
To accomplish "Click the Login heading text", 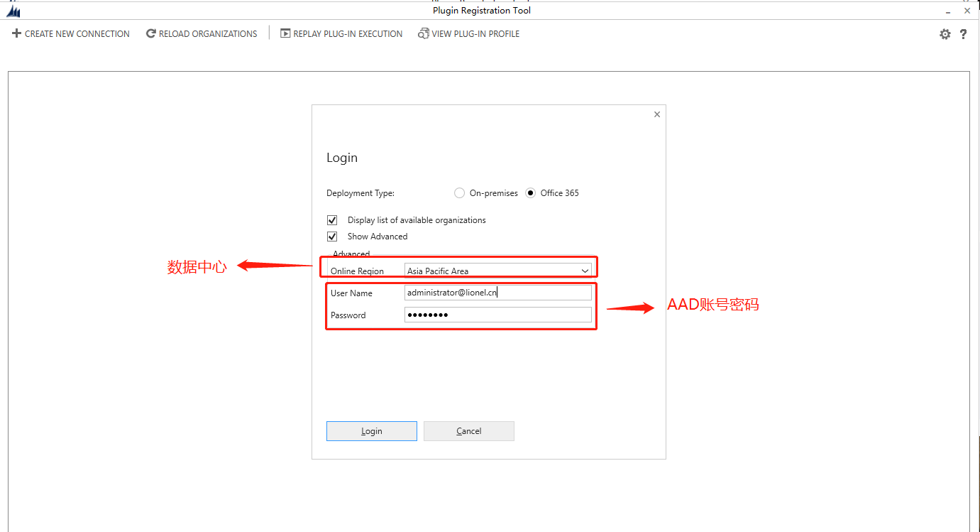I will 342,158.
